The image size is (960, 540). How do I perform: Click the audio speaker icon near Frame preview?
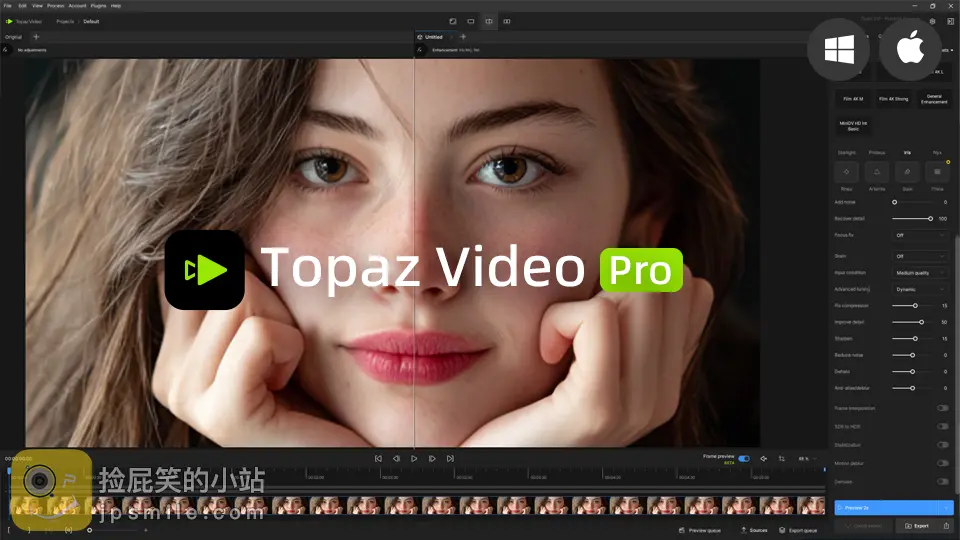coord(764,458)
